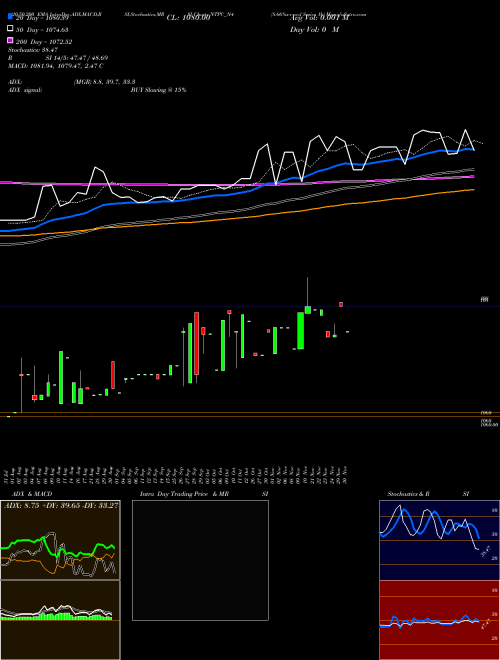Screen dimensions: 500x660
Task: Click the 'ADX signal:' label
Action: [x=25, y=90]
